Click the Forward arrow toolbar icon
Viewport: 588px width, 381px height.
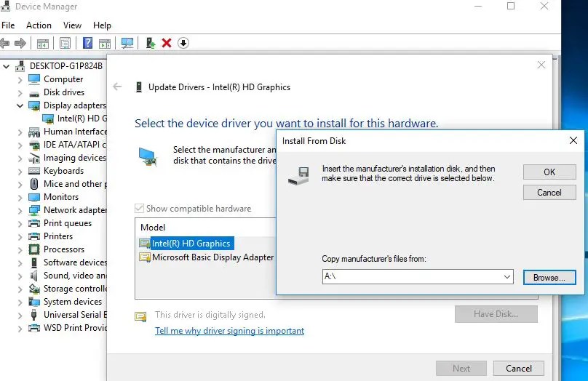click(20, 43)
